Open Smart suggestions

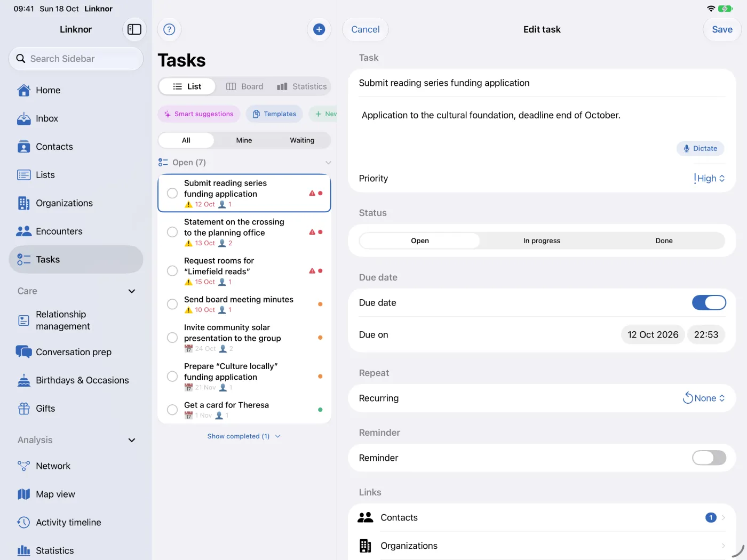click(199, 114)
